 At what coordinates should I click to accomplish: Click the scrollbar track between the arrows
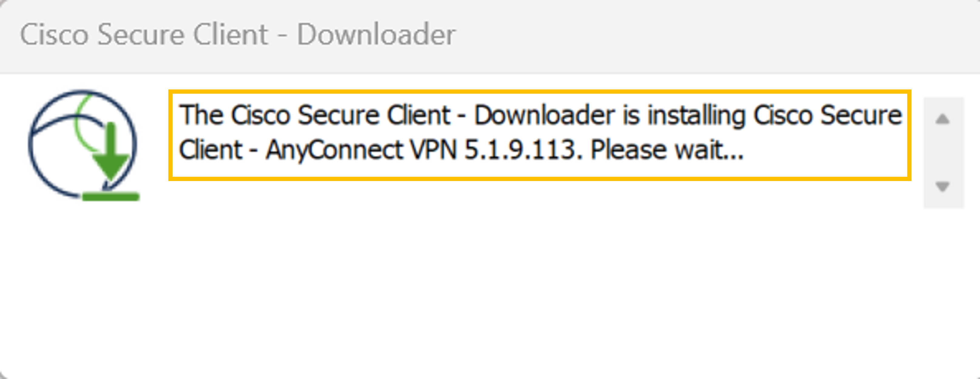[x=944, y=153]
